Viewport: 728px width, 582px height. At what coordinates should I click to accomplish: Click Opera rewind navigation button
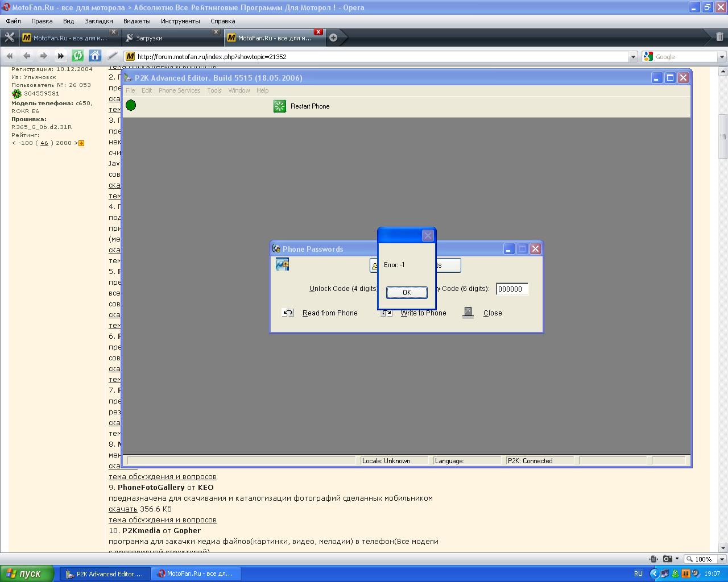click(x=10, y=56)
